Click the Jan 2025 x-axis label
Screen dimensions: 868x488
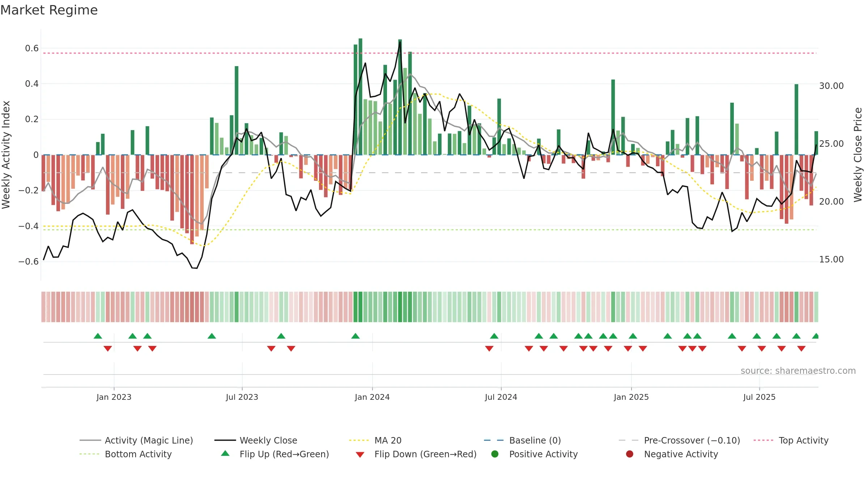click(x=631, y=397)
